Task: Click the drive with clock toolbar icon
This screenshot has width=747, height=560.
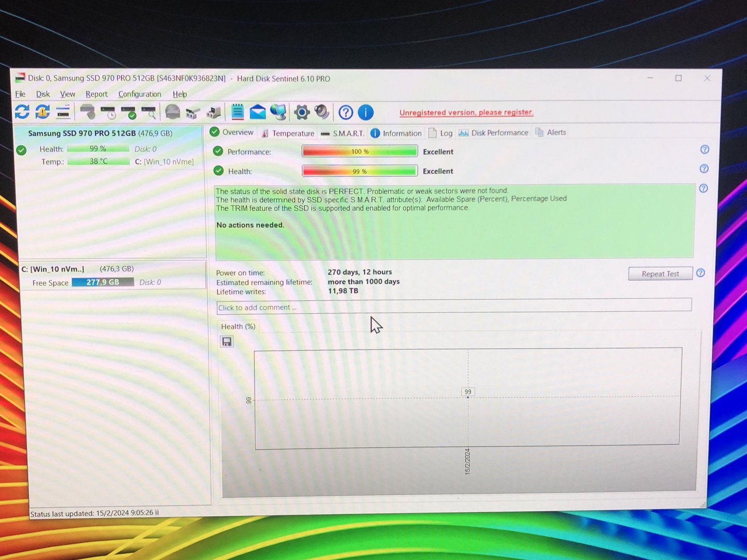Action: [108, 112]
